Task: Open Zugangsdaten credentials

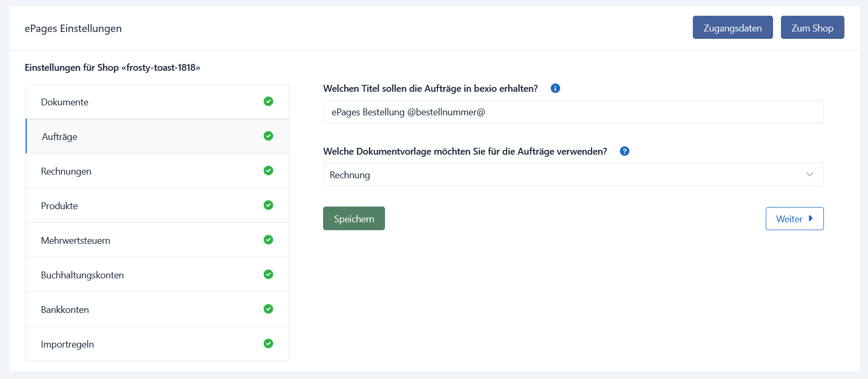Action: [x=733, y=27]
